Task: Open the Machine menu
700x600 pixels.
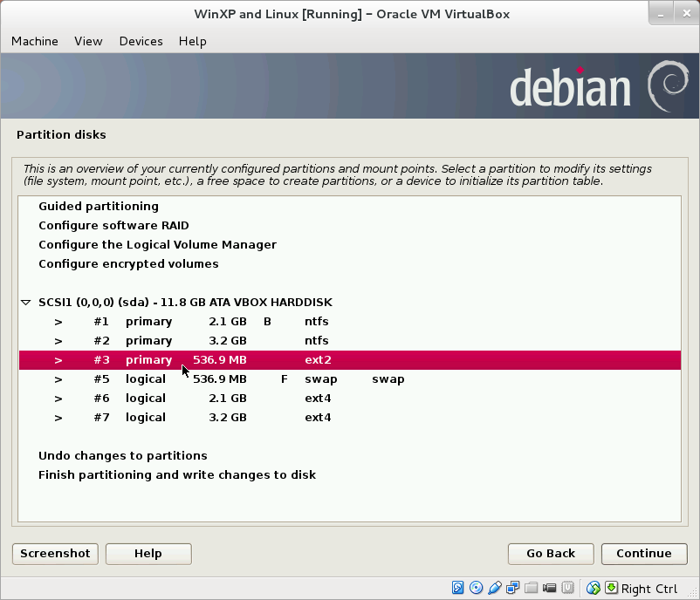Action: click(x=34, y=41)
